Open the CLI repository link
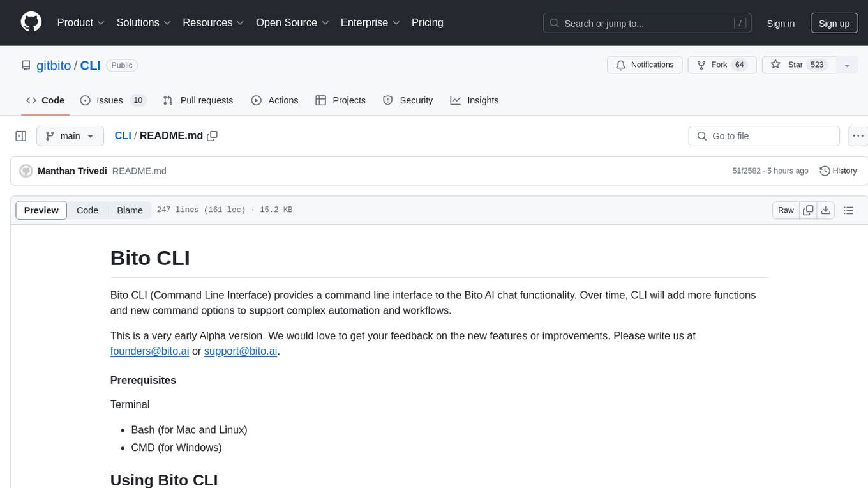 (x=91, y=65)
